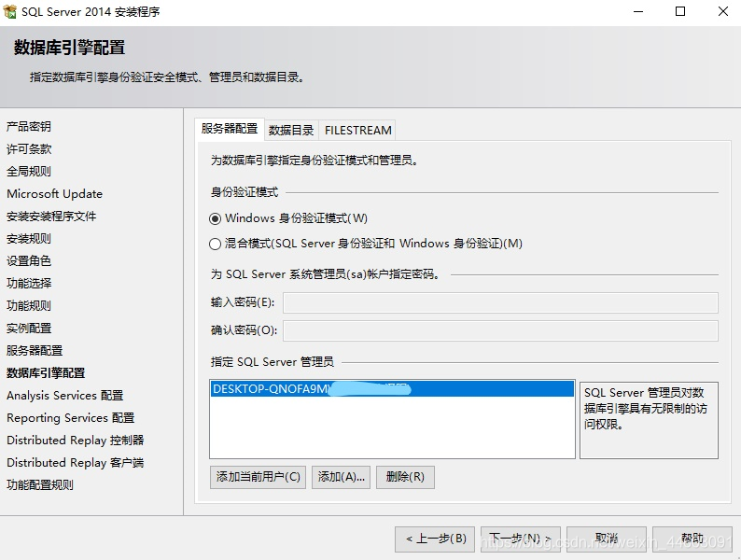
Task: Click Reporting Services 配置 step
Action: tap(71, 418)
